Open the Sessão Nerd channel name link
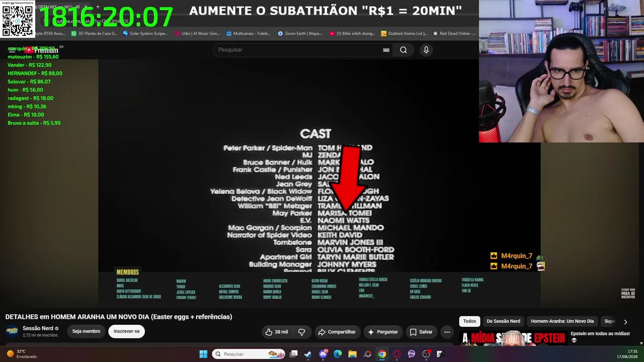Image resolution: width=644 pixels, height=362 pixels. point(38,328)
